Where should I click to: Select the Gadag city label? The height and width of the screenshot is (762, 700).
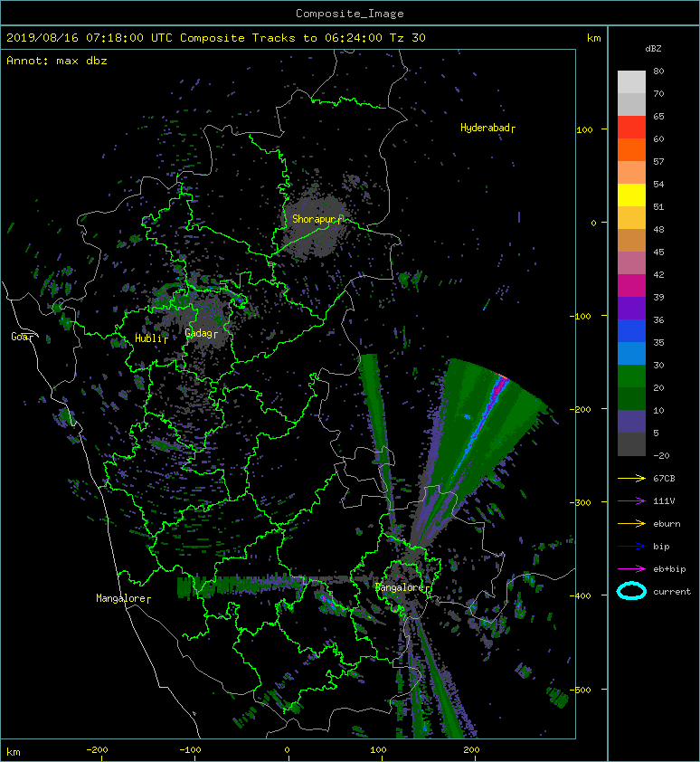click(x=199, y=333)
